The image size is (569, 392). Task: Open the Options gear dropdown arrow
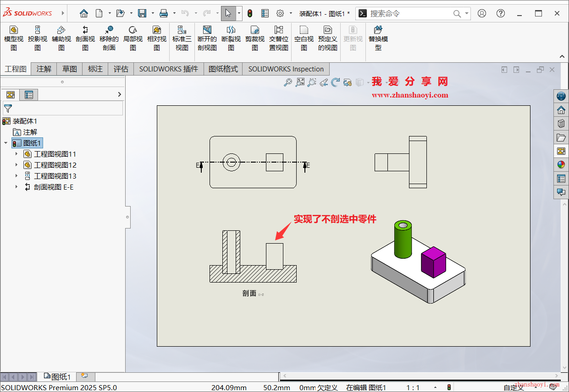coord(291,13)
